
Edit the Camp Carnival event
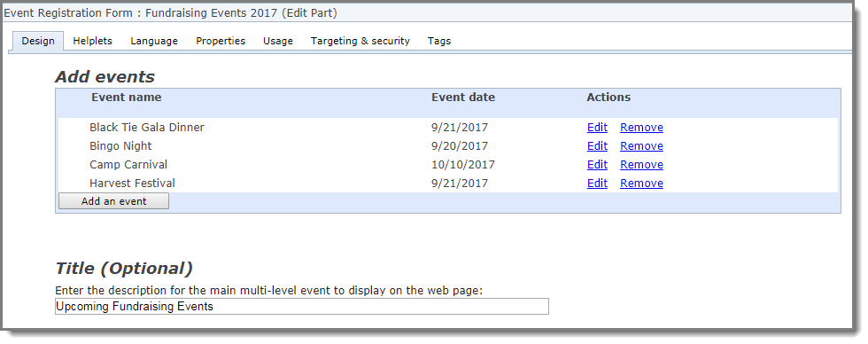[597, 165]
